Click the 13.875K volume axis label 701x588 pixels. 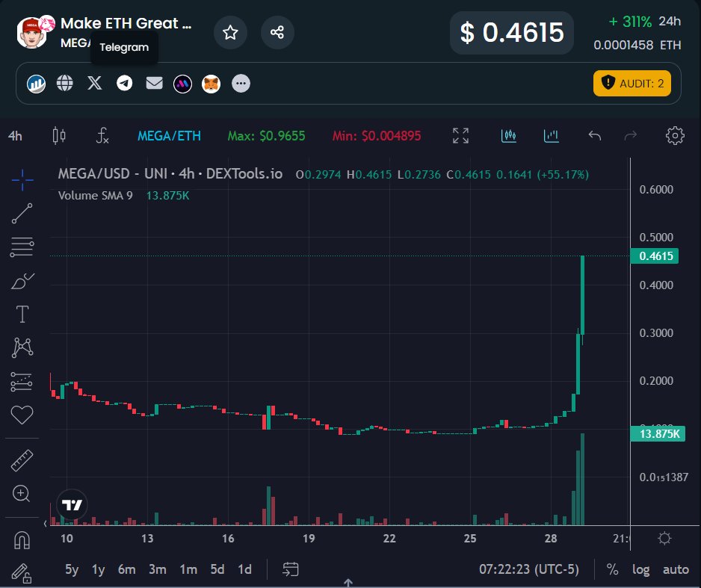(x=658, y=433)
